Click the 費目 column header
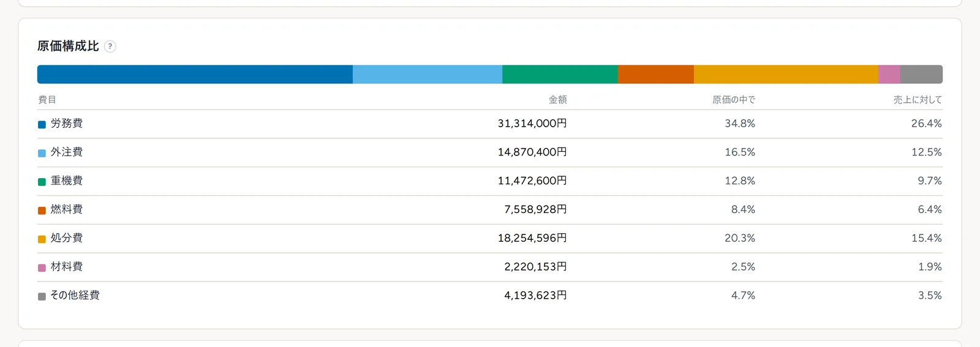 tap(47, 100)
